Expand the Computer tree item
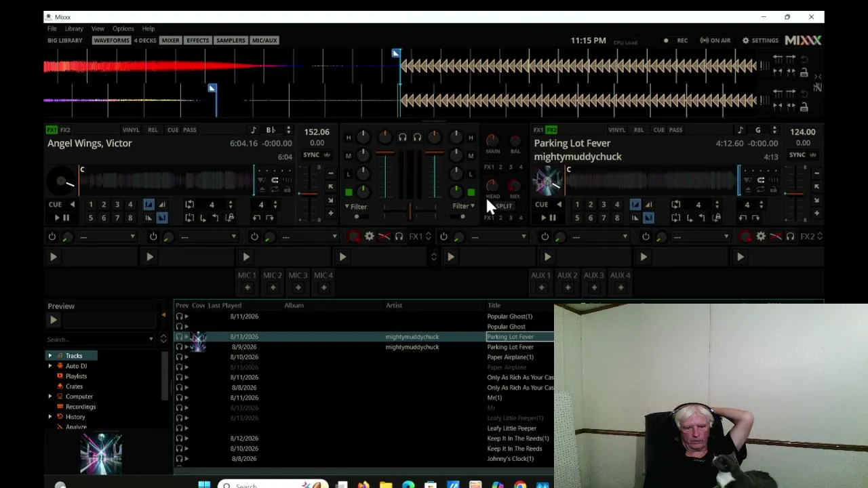The image size is (868, 488). (50, 396)
